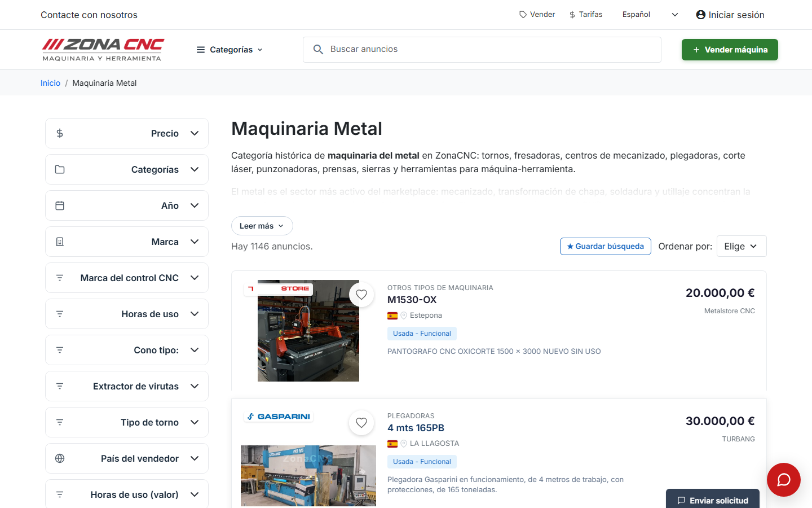
Task: Expand Marca del control CNC filter
Action: coord(127,278)
